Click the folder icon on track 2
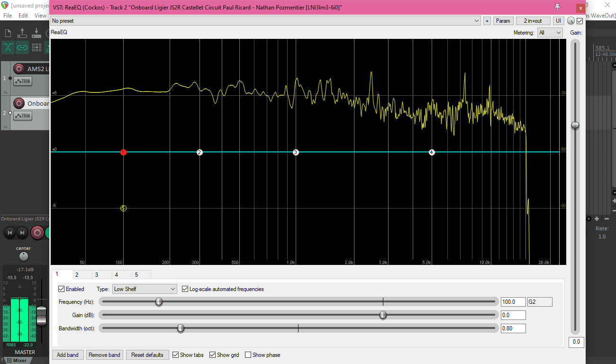616x364 pixels. [6, 126]
